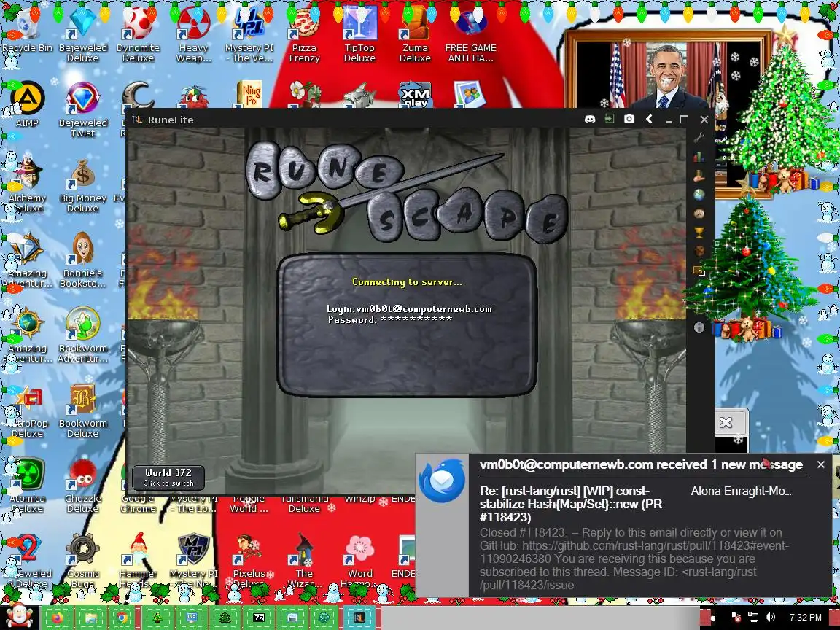Open Mystery PI - The Ve... top row shortcut

pyautogui.click(x=249, y=36)
